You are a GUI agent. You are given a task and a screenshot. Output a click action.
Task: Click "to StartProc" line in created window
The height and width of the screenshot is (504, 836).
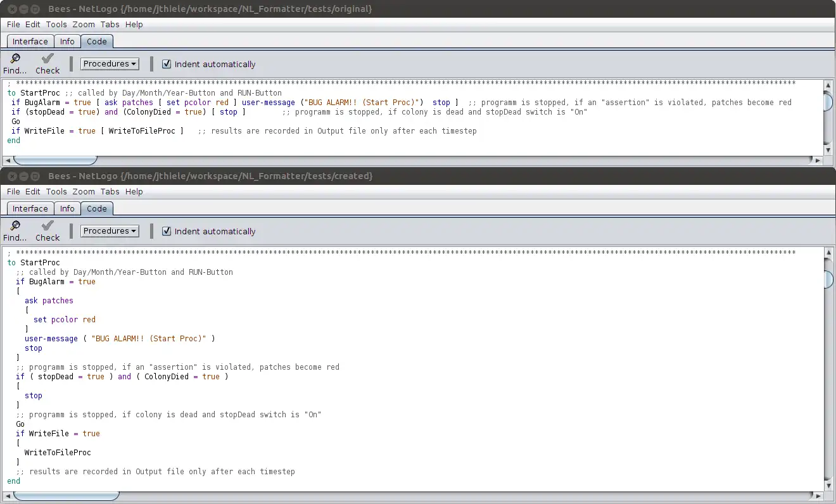[34, 263]
